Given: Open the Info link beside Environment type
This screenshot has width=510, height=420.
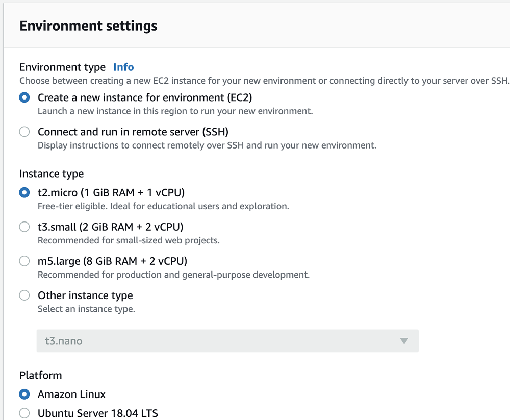Looking at the screenshot, I should (x=123, y=67).
